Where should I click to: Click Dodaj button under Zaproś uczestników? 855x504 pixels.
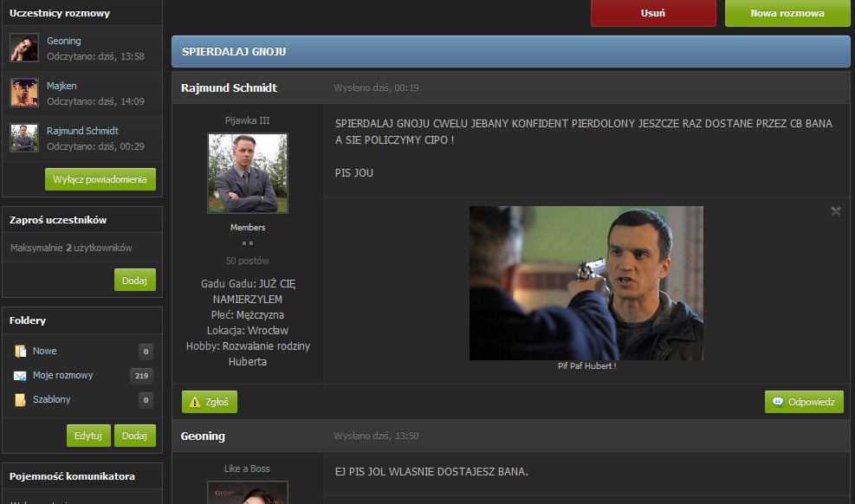coord(134,280)
